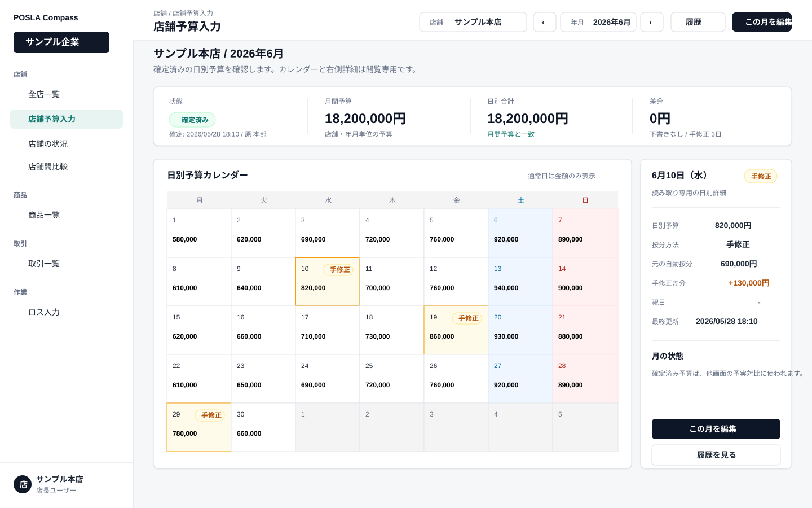Click the 店 user avatar icon
The height and width of the screenshot is (508, 812).
(23, 484)
